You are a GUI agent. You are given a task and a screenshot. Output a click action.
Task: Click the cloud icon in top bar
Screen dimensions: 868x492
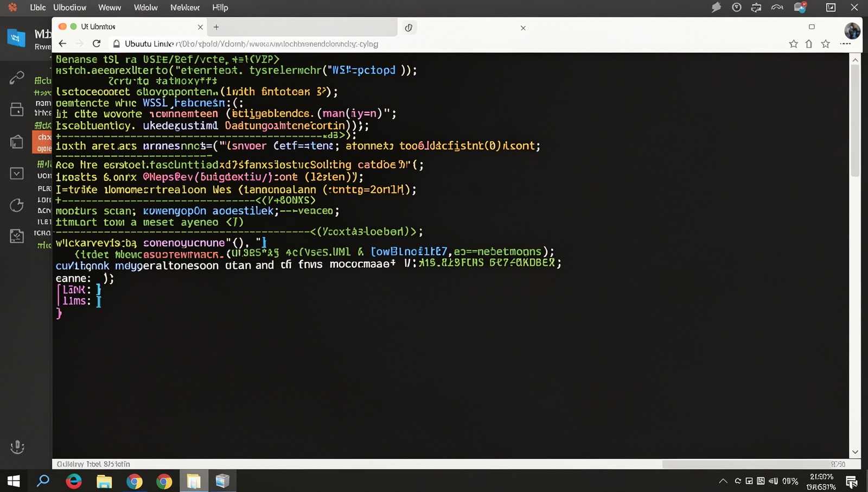click(x=777, y=7)
